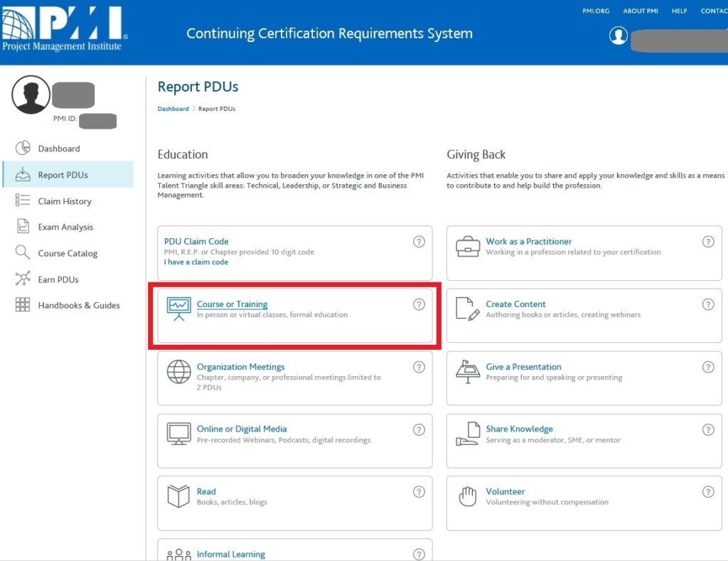Click the Claim History list icon
Viewport: 728px width, 561px height.
pos(23,201)
